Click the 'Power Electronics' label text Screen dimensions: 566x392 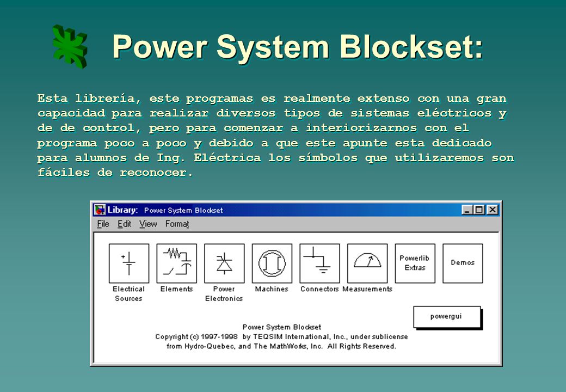[x=224, y=293]
